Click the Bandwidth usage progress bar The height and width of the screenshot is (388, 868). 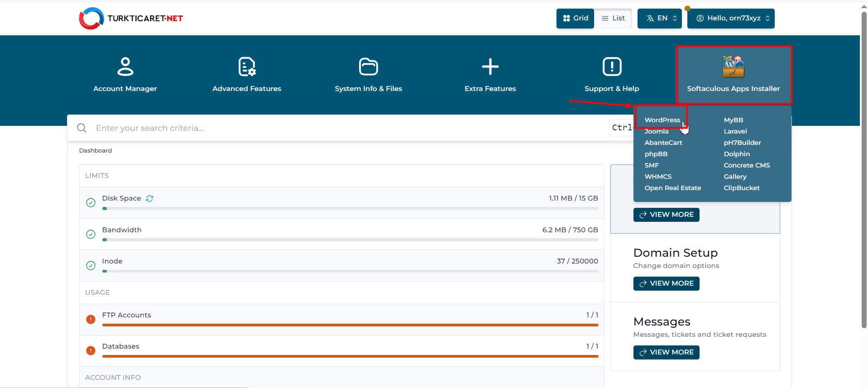coord(350,240)
